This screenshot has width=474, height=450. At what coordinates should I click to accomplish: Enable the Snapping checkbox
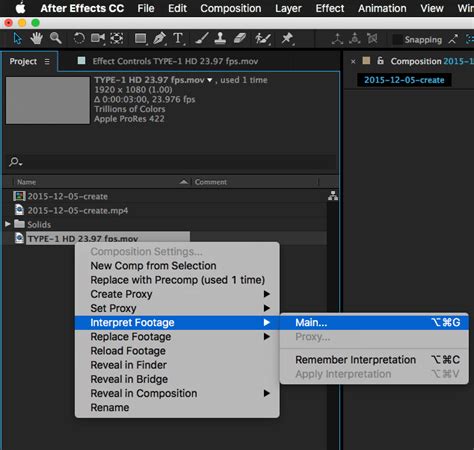tap(397, 40)
